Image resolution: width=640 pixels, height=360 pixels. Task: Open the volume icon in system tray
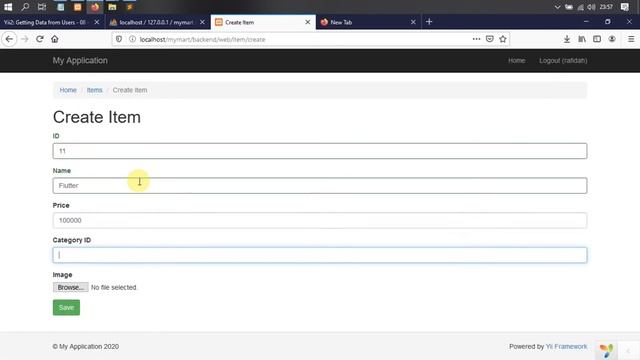click(591, 7)
